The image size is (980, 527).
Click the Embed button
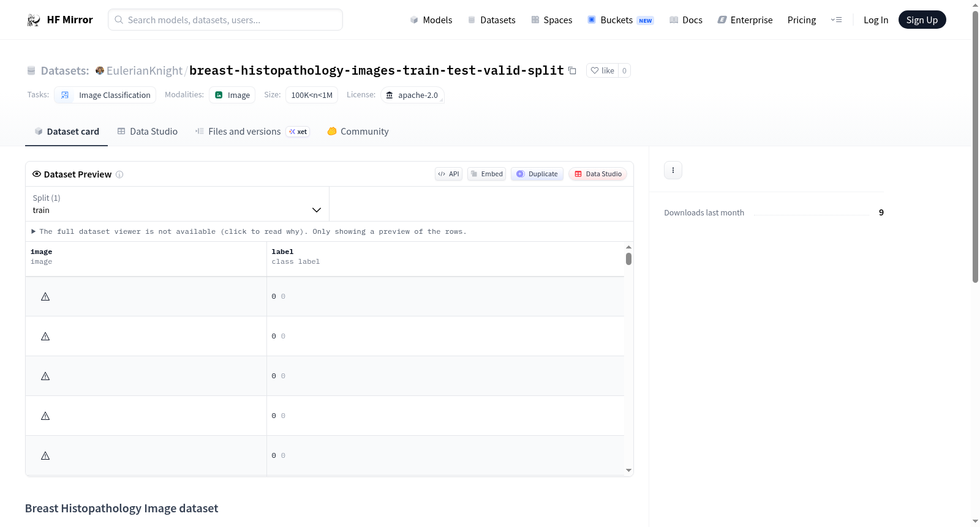487,174
